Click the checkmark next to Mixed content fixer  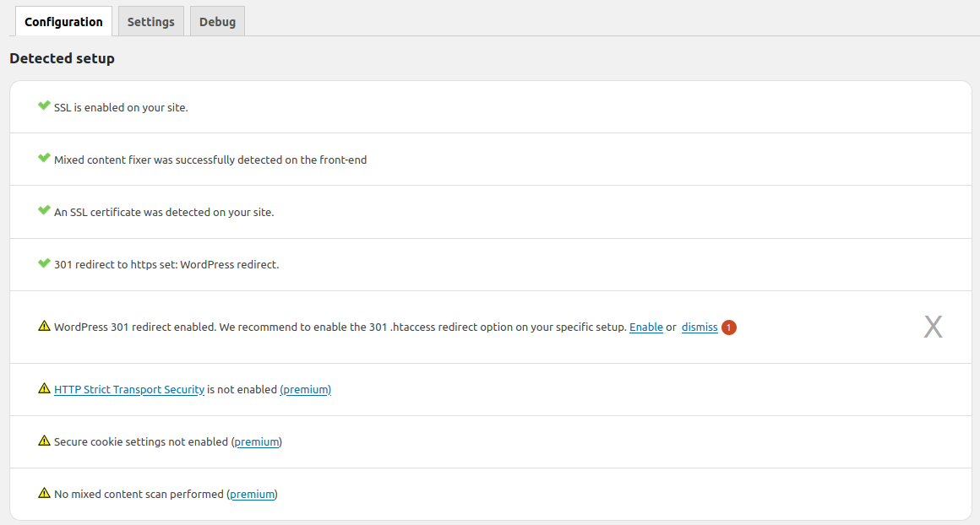click(x=43, y=157)
